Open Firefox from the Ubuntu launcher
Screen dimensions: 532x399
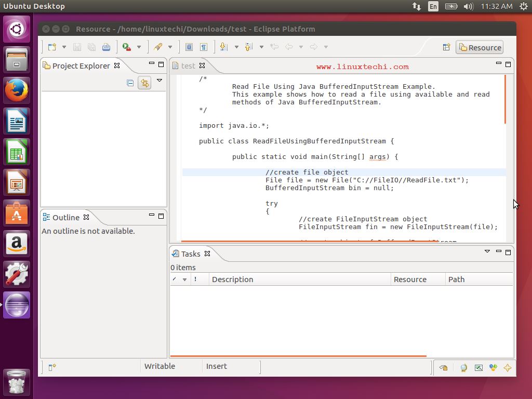coord(17,90)
